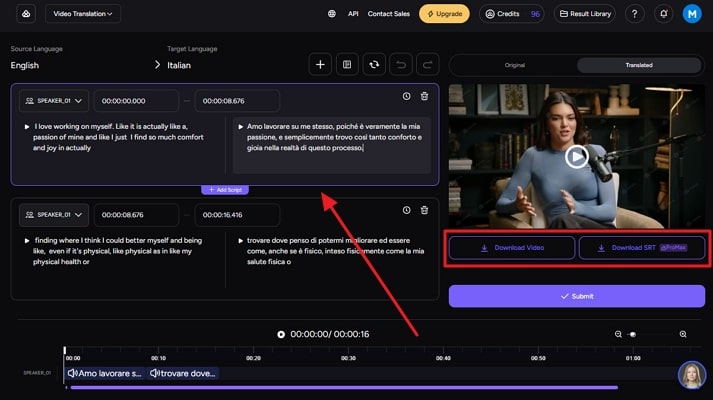Viewport: 713px width, 400px height.
Task: Click the Add Script button
Action: click(225, 190)
